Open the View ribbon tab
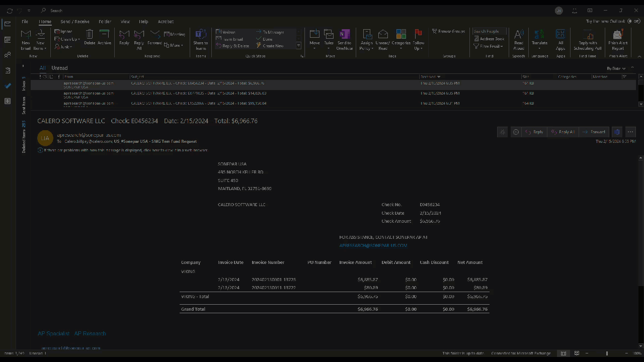Screen dimensions: 644x362 [x=125, y=22]
